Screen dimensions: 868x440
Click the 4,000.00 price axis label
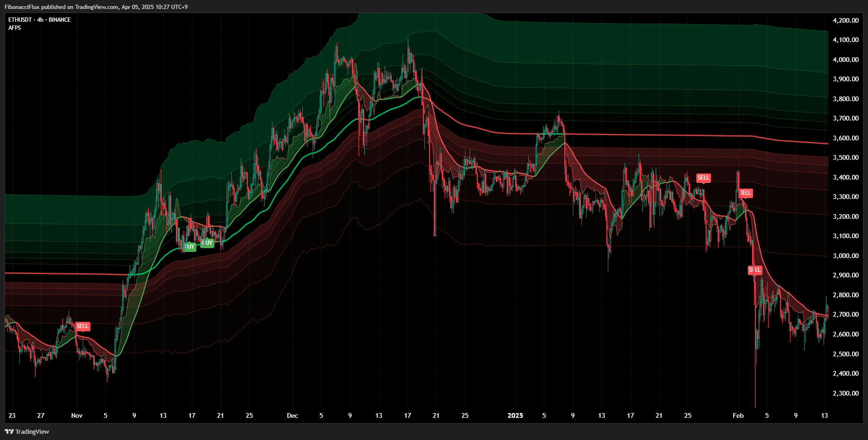[x=846, y=60]
